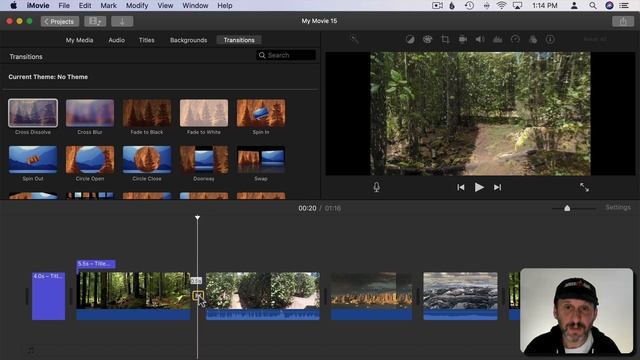Select the 4.0s purple title clip
Image resolution: width=640 pixels, height=360 pixels.
pyautogui.click(x=49, y=296)
